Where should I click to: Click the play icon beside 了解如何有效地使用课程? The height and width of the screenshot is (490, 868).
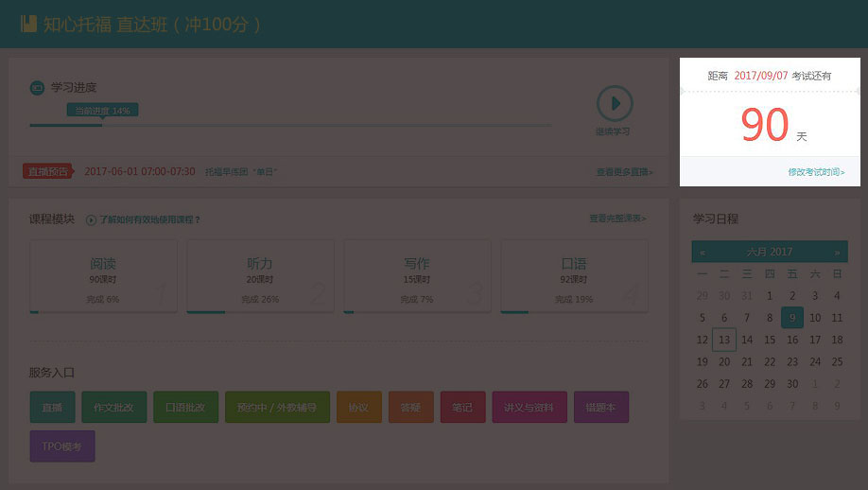click(92, 220)
